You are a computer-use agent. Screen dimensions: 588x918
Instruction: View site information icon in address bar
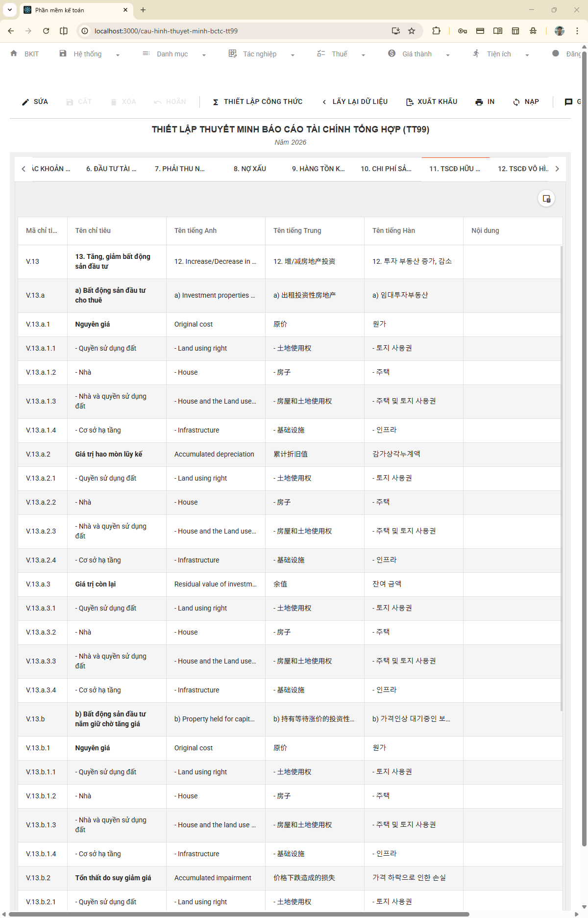coord(85,31)
